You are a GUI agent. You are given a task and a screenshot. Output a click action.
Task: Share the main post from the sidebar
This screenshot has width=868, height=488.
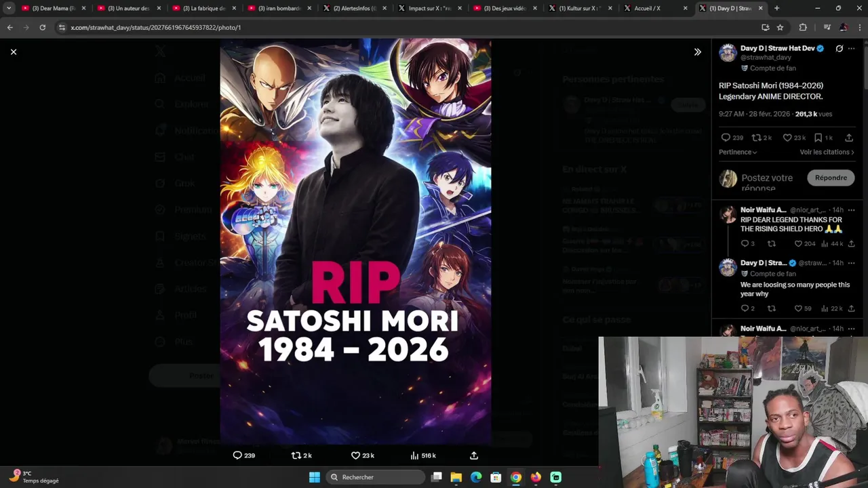pos(849,138)
